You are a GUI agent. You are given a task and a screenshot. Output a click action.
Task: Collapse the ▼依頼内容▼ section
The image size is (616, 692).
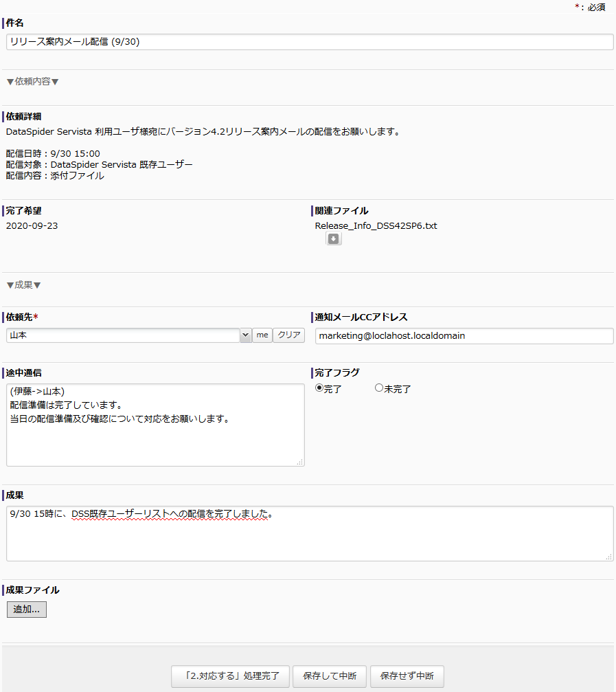click(33, 81)
